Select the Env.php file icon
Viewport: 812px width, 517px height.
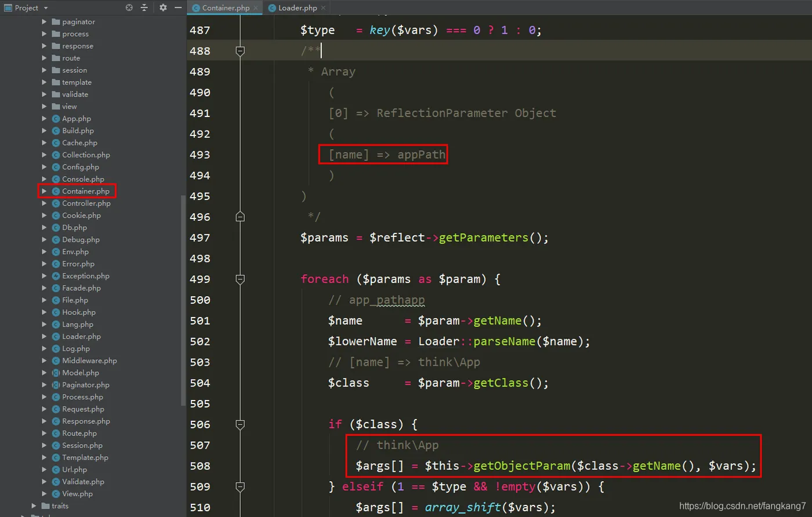coord(56,252)
